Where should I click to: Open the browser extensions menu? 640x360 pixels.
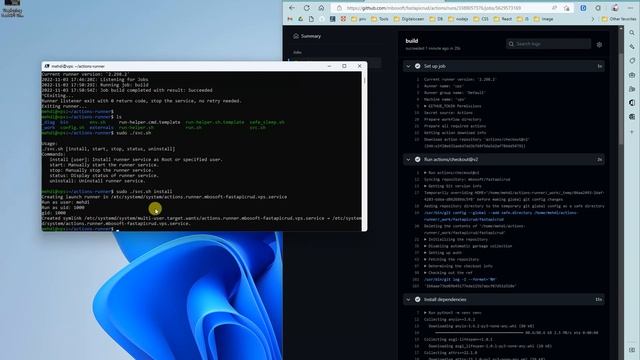[x=598, y=8]
